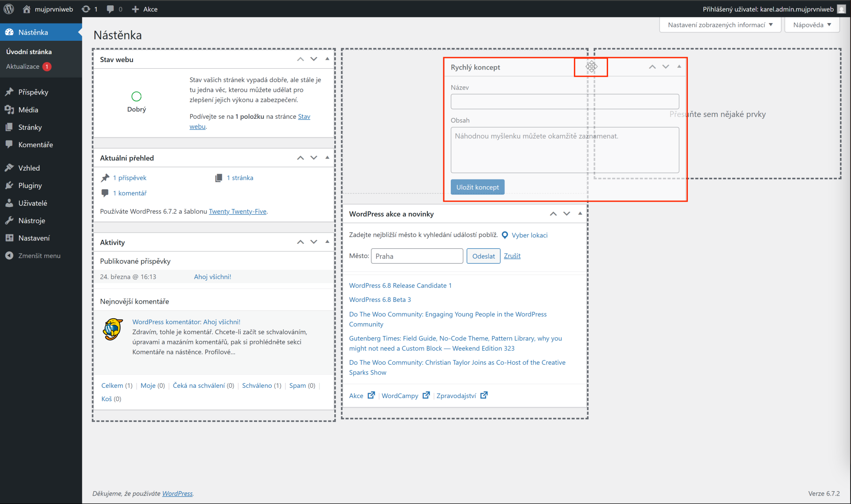Click the Odeslat button

click(483, 256)
